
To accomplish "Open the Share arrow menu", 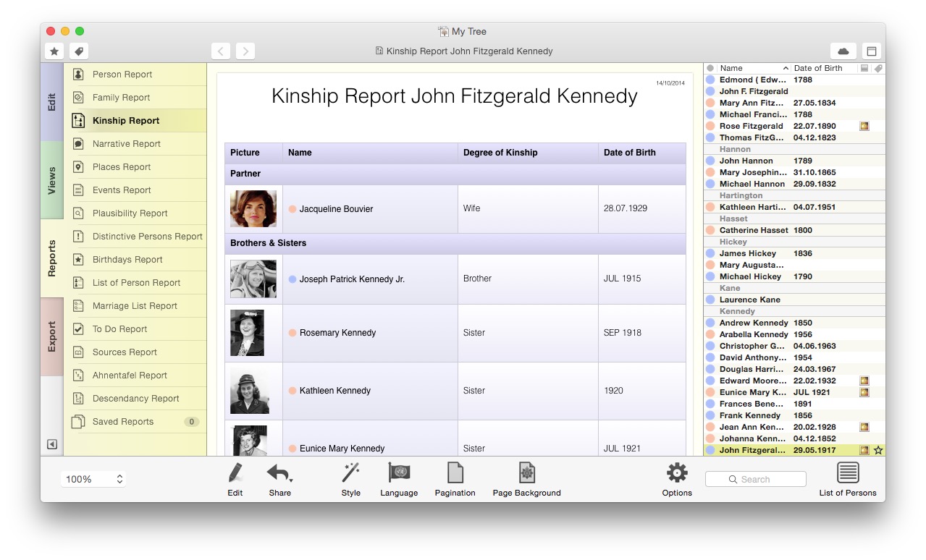I will point(279,480).
